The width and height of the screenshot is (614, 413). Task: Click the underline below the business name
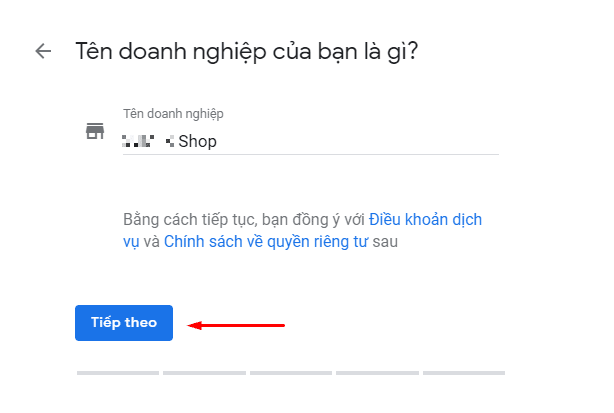point(310,155)
